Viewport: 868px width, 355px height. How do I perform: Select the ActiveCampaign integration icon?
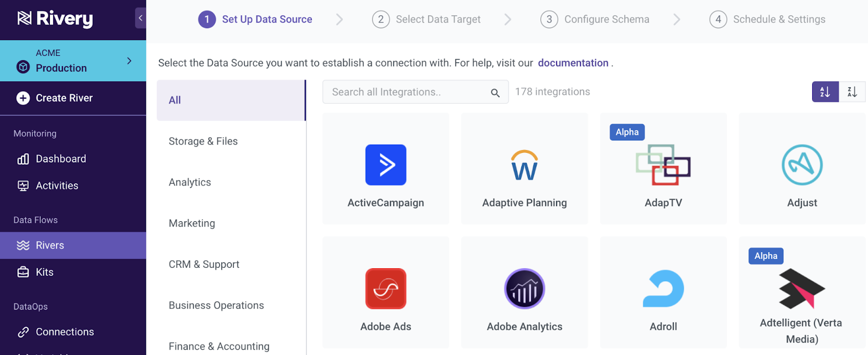pos(386,165)
